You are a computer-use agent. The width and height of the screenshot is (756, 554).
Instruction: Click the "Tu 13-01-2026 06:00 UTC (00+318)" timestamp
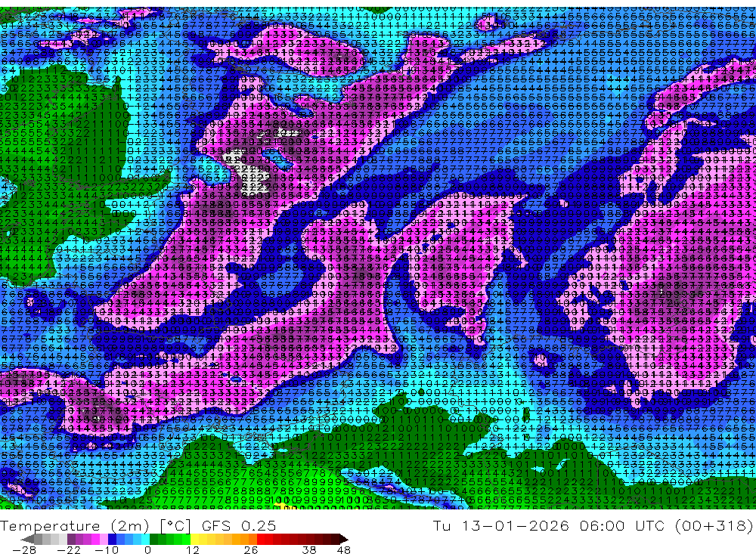[x=593, y=525]
